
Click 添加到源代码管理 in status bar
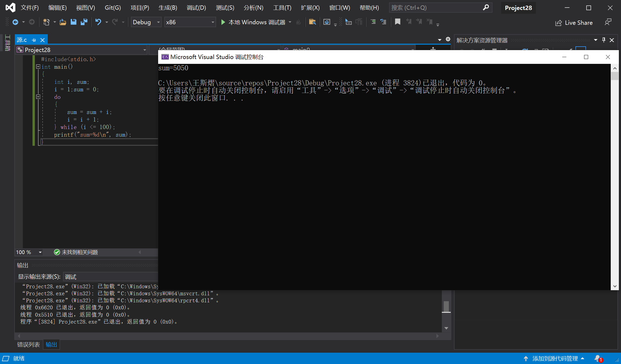(x=555, y=358)
